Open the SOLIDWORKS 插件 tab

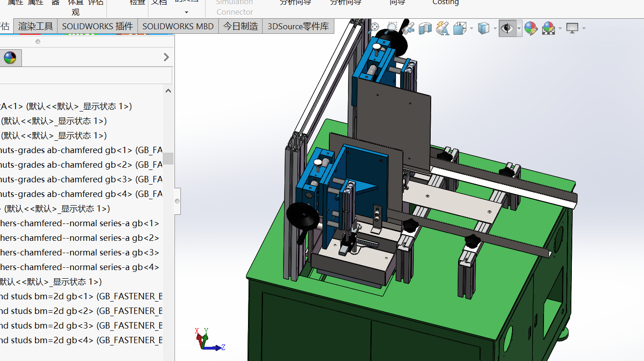point(97,26)
